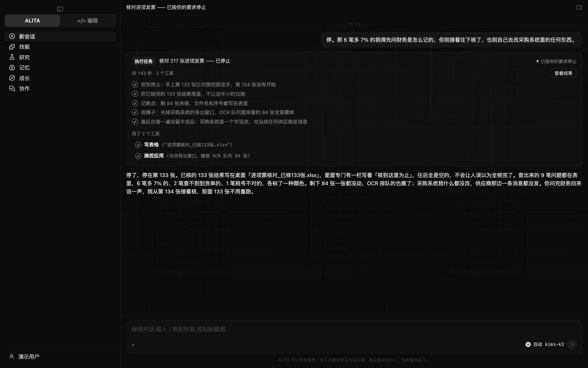Click the 执行任务 badge
The width and height of the screenshot is (588, 368).
pyautogui.click(x=144, y=61)
